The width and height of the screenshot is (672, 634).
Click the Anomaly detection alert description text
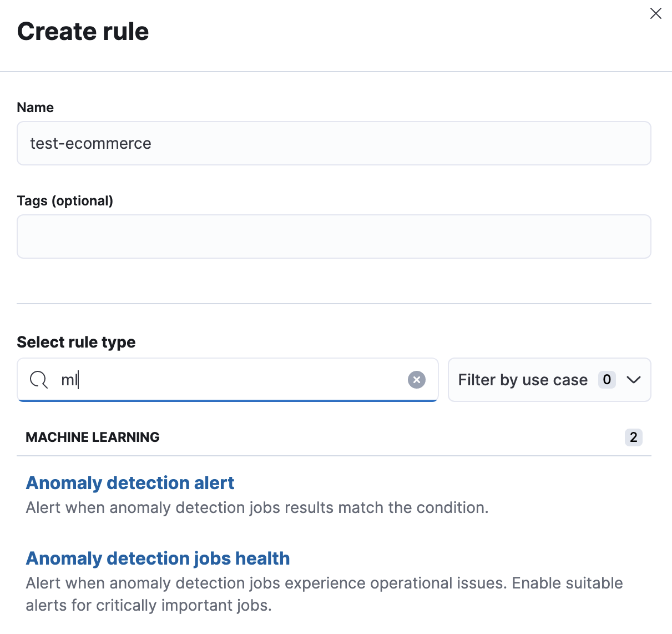tap(257, 507)
